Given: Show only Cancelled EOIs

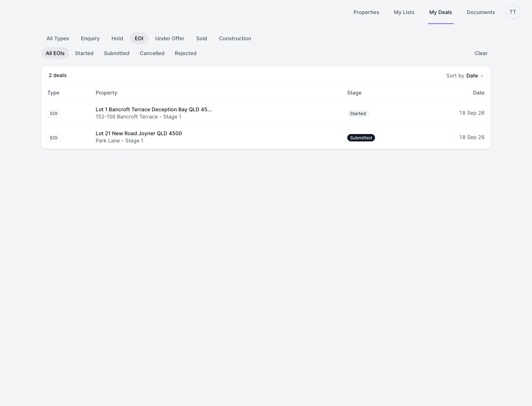Looking at the screenshot, I should pyautogui.click(x=152, y=53).
